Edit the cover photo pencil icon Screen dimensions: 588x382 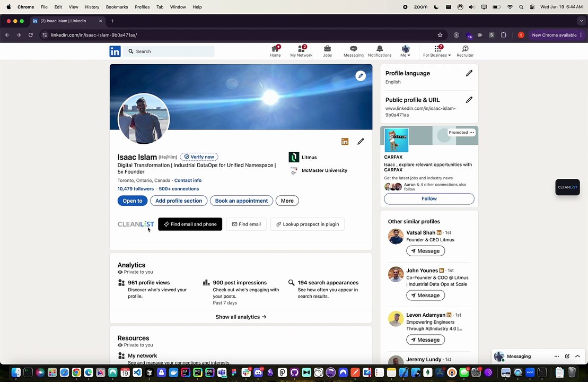pyautogui.click(x=361, y=76)
